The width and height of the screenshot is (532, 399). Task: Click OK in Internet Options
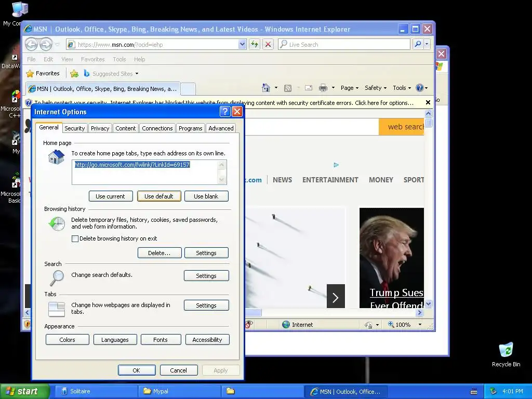[x=137, y=370]
